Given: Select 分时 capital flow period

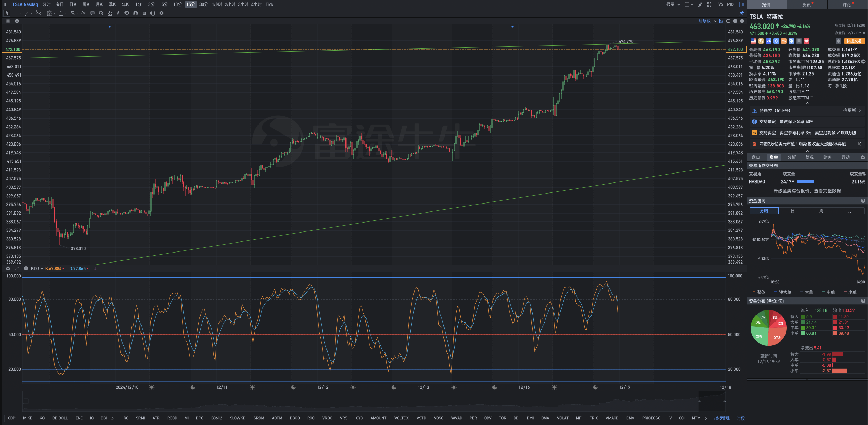Looking at the screenshot, I should [x=764, y=211].
